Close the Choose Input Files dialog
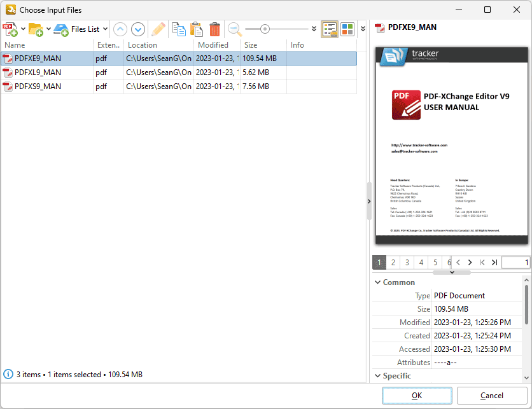 coord(516,10)
